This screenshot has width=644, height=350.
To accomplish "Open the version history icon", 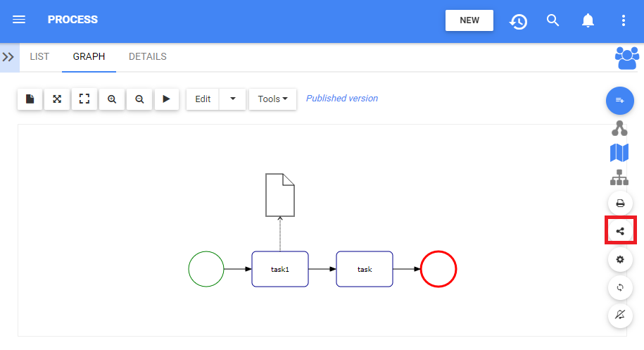I will tap(518, 20).
